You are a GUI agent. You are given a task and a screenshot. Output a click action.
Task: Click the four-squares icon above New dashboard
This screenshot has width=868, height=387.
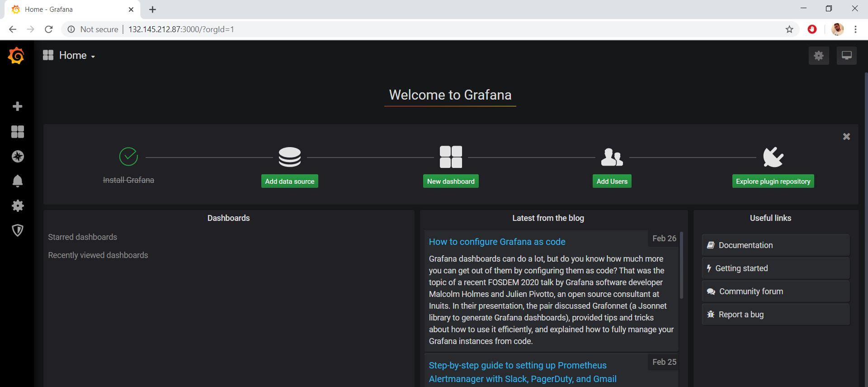click(451, 157)
